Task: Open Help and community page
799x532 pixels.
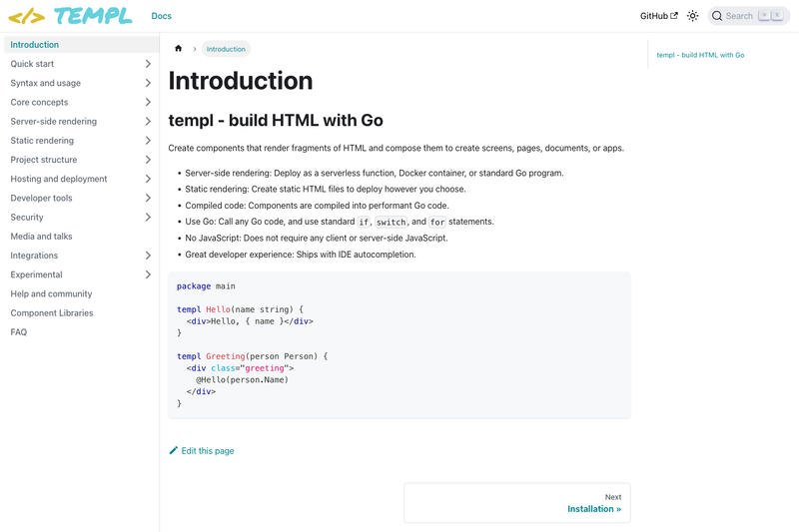Action: pyautogui.click(x=51, y=293)
